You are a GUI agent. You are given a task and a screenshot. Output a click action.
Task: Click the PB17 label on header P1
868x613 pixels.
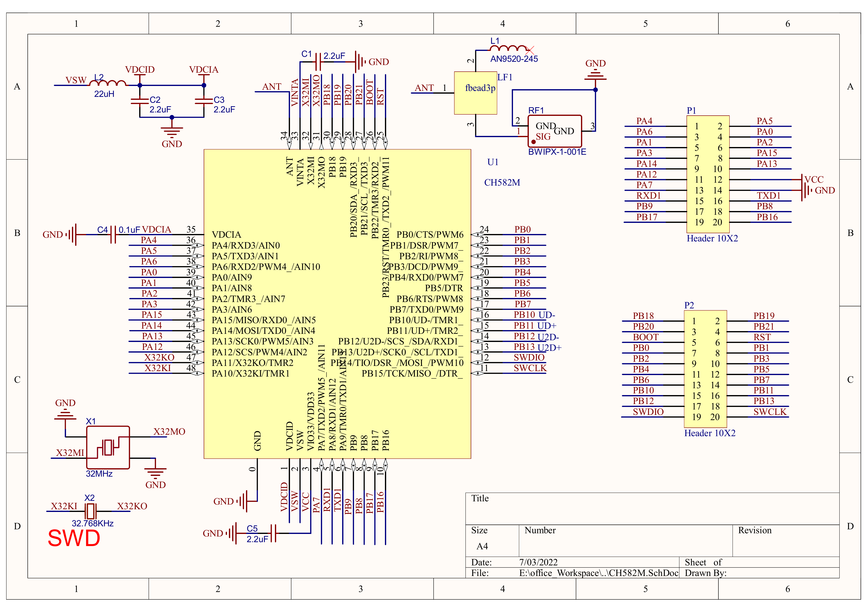(646, 217)
